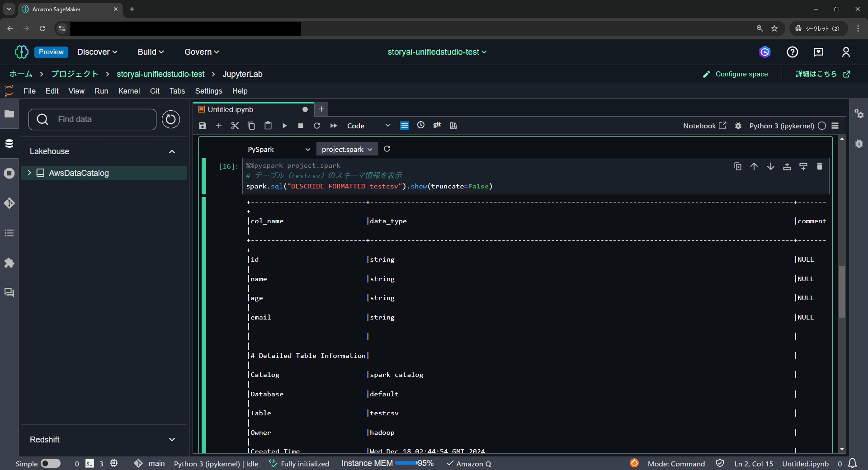868x470 pixels.
Task: Open the extension manager puzzle icon
Action: tap(9, 263)
